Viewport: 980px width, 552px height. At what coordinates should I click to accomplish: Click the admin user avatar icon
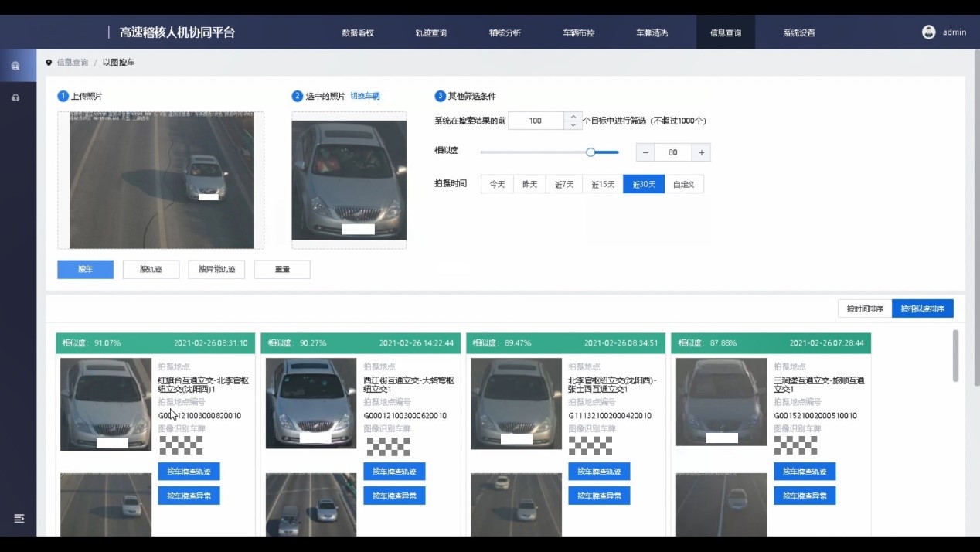pyautogui.click(x=928, y=32)
